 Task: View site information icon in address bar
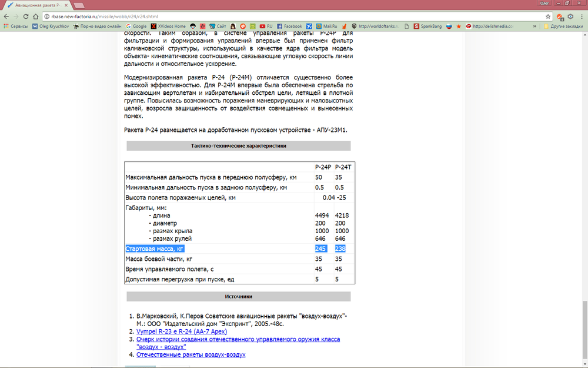click(x=46, y=16)
